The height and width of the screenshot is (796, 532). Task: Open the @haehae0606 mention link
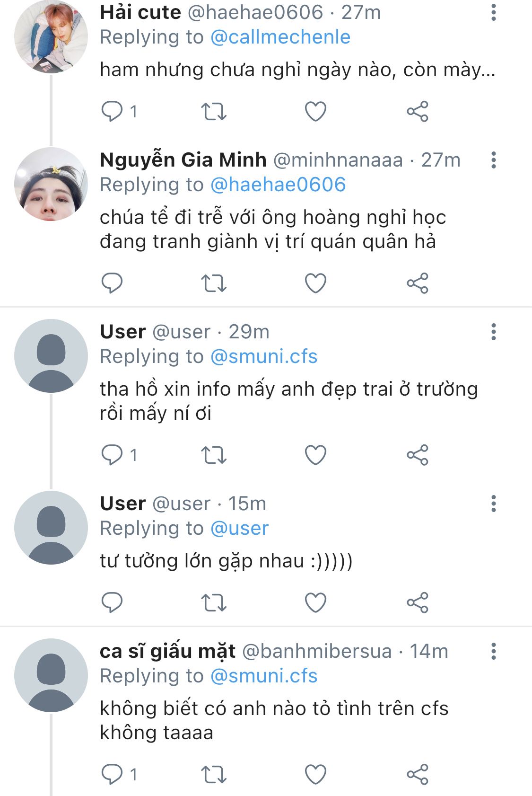[278, 185]
